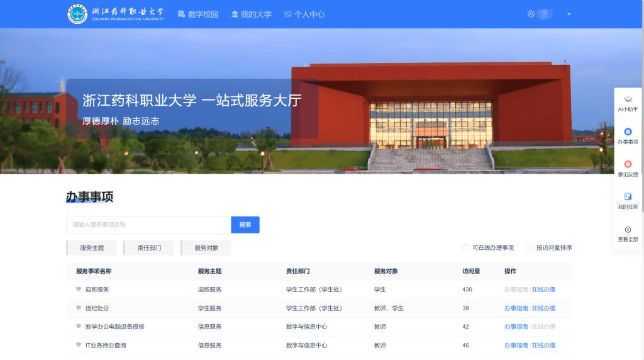Go to 个人中心 menu item
The height and width of the screenshot is (360, 644).
[304, 14]
